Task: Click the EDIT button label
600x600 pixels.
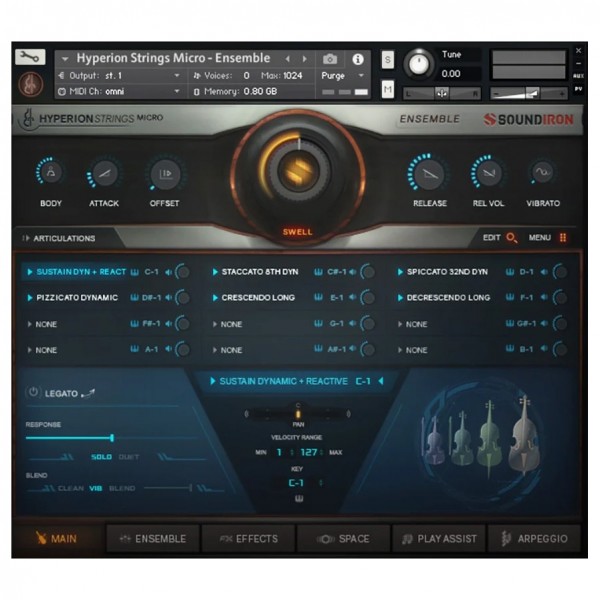Action: click(x=491, y=238)
